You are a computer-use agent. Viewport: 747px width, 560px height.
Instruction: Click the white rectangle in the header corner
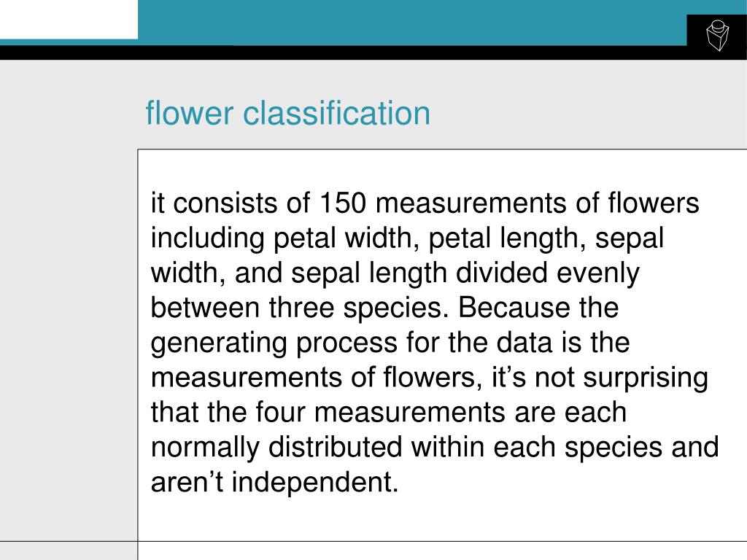(x=69, y=19)
